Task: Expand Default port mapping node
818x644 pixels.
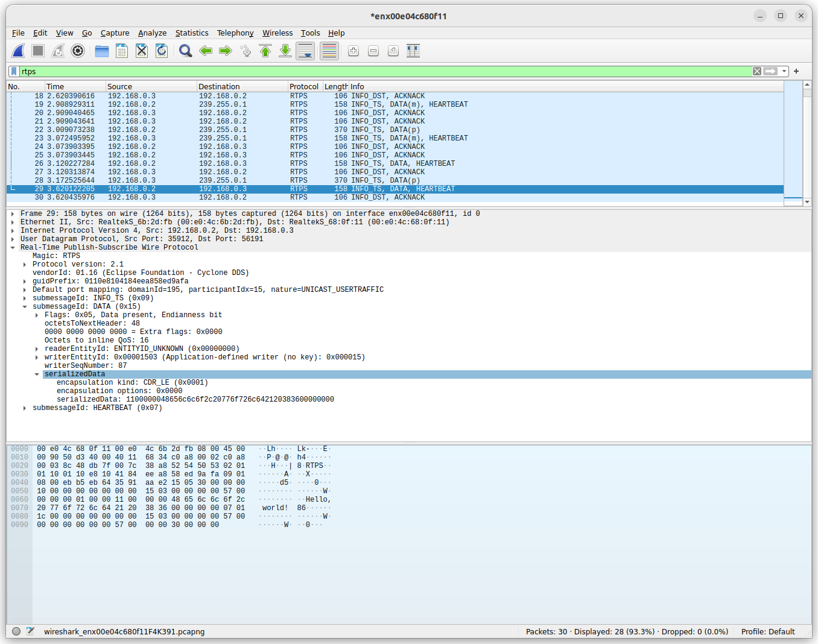Action: click(x=25, y=289)
